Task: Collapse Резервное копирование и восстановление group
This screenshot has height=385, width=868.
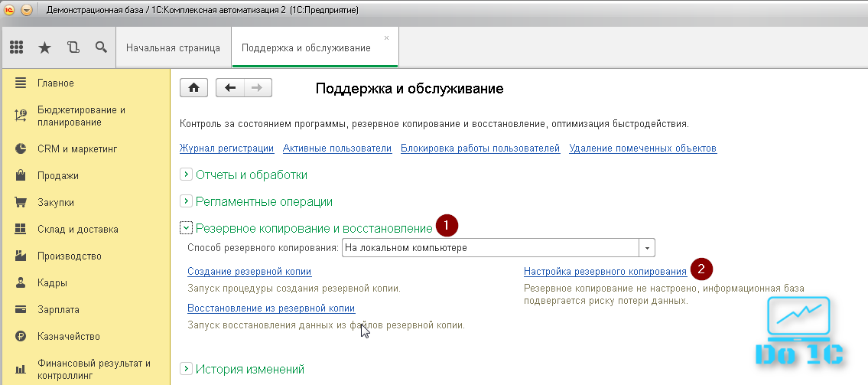Action: click(186, 228)
